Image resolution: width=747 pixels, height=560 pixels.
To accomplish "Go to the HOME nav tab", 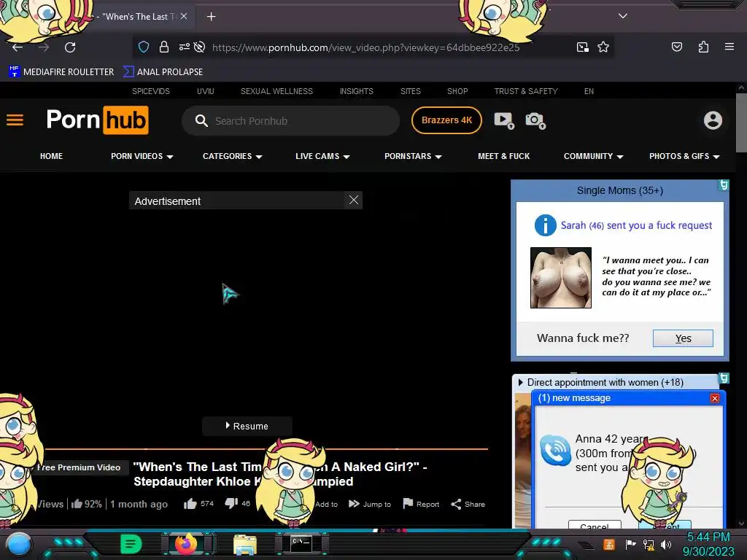I will pyautogui.click(x=52, y=156).
